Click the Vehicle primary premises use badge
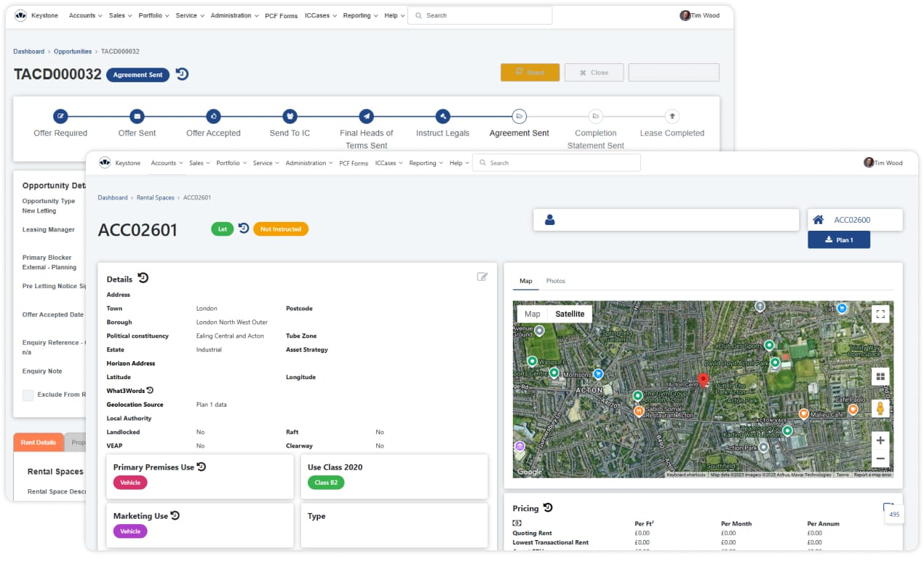 point(130,483)
